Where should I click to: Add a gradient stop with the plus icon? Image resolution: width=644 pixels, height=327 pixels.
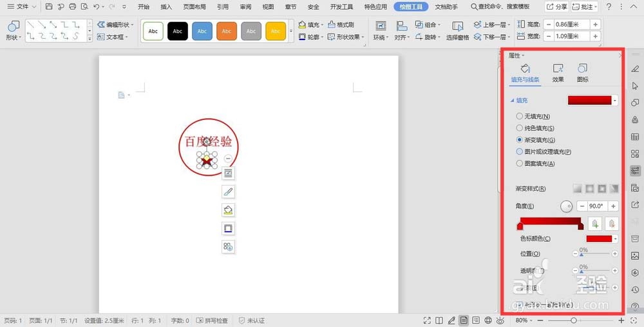[x=595, y=224]
